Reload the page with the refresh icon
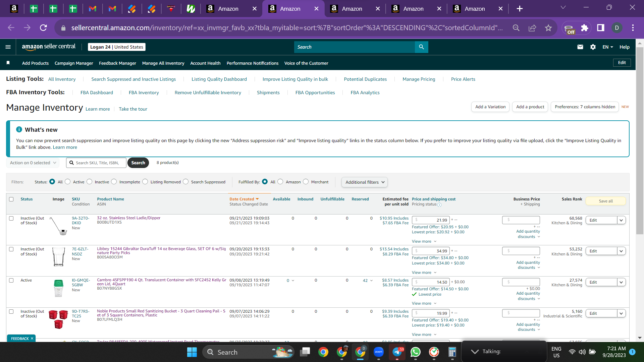The height and width of the screenshot is (362, 644). point(43,28)
